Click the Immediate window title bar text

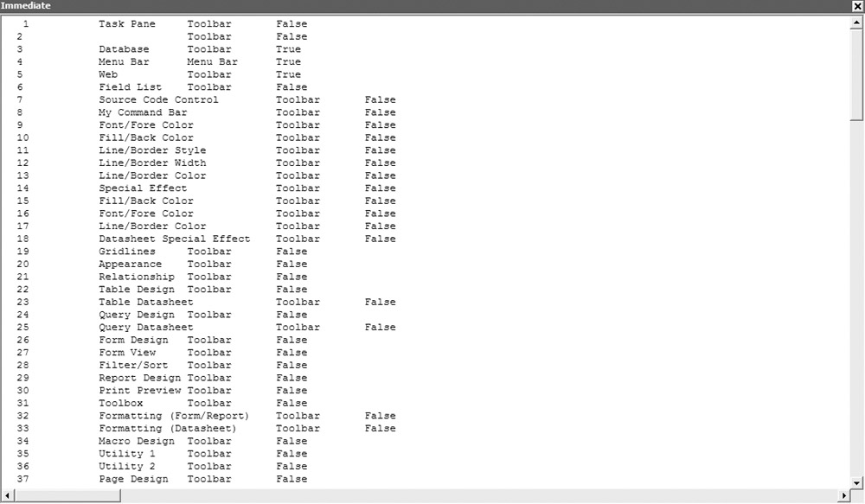click(26, 6)
